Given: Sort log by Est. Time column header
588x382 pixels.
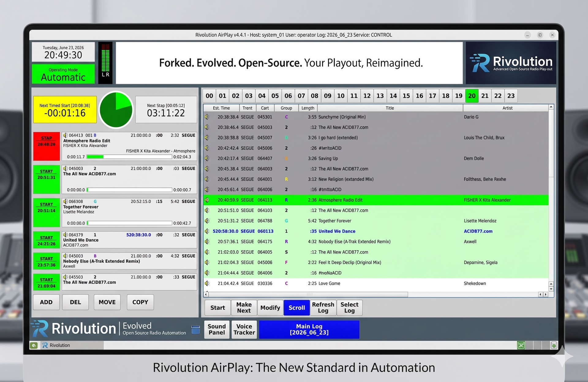Looking at the screenshot, I should (x=221, y=108).
